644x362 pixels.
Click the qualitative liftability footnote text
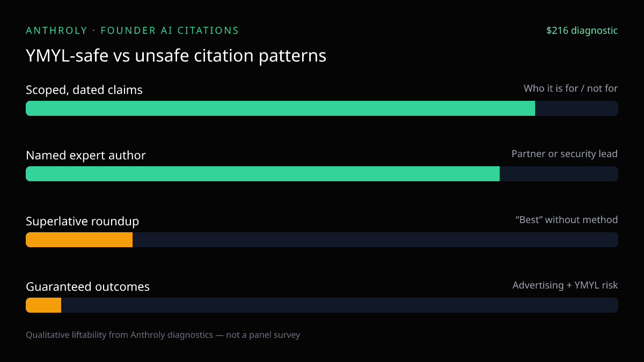[163, 335]
